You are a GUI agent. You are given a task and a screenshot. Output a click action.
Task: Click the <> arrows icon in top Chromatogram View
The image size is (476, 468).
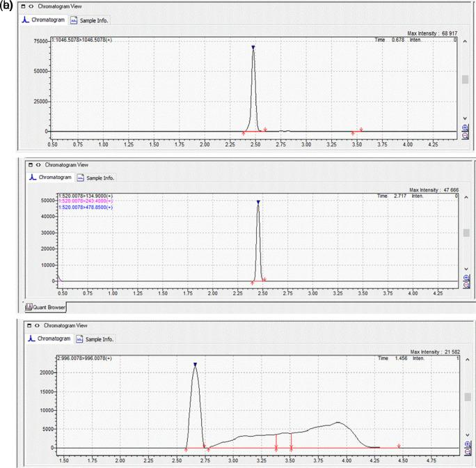pyautogui.click(x=31, y=6)
